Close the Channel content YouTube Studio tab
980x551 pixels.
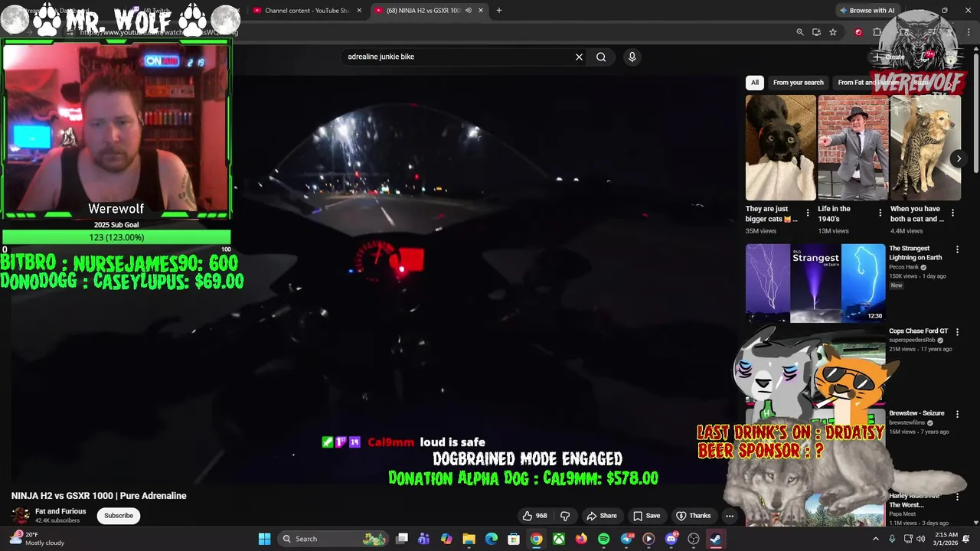pyautogui.click(x=359, y=11)
